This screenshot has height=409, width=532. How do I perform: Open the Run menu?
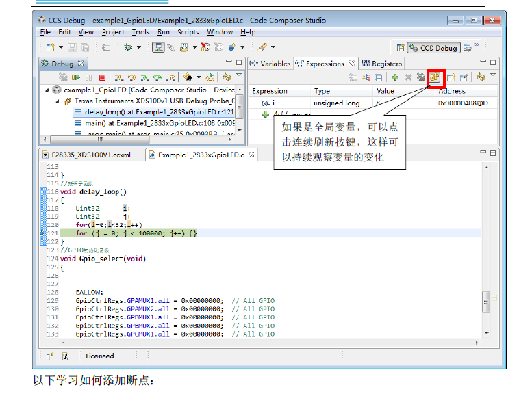(163, 32)
